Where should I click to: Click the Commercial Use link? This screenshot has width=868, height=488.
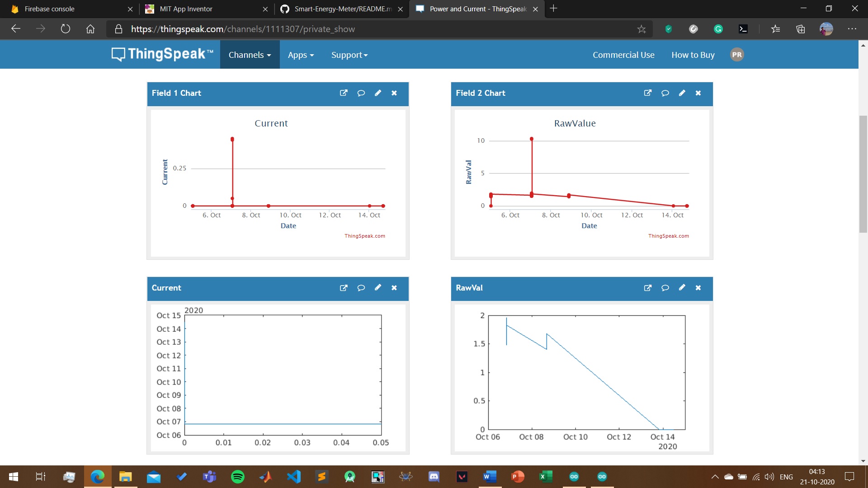[x=623, y=55]
